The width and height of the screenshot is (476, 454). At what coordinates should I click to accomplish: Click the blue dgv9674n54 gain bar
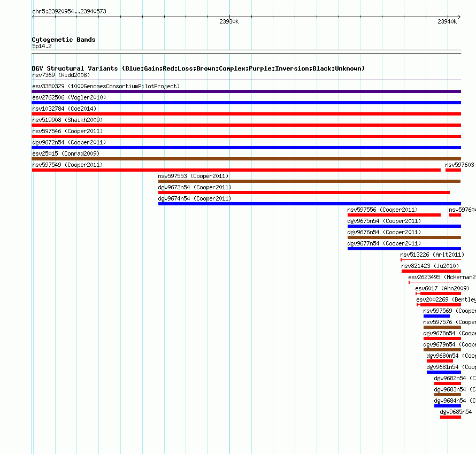(309, 204)
